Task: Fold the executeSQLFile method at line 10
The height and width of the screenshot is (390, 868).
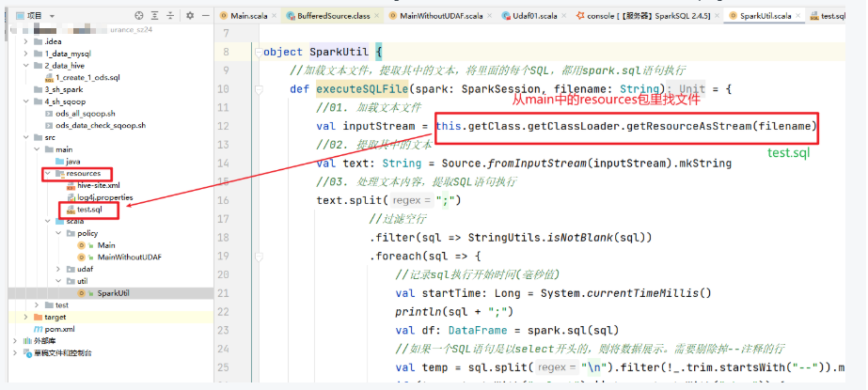Action: tap(258, 89)
